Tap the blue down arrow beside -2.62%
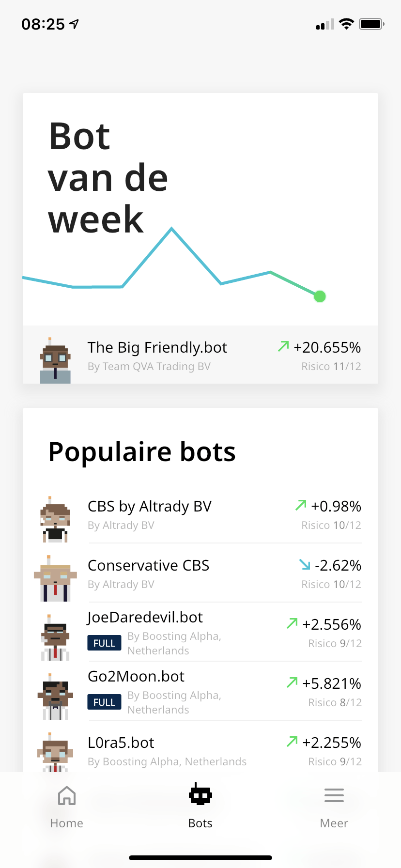The height and width of the screenshot is (868, 401). pos(305,564)
